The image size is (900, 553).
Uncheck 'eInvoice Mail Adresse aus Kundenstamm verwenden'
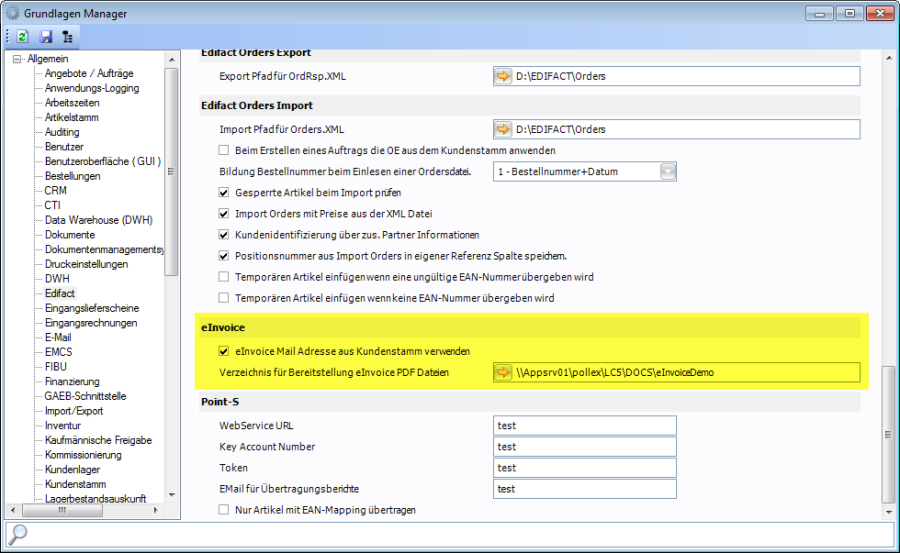click(x=224, y=351)
